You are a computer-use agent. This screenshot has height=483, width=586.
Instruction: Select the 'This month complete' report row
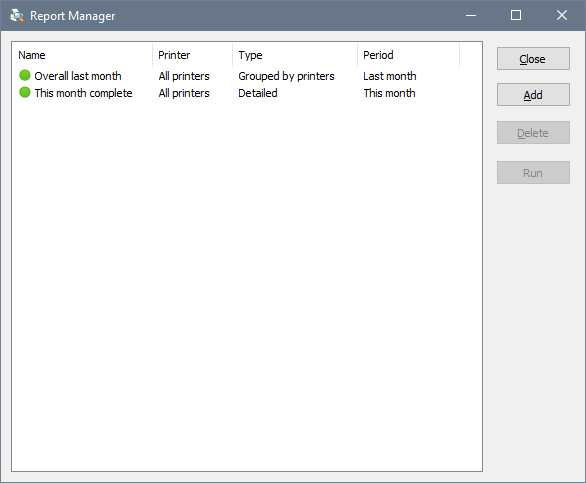(x=236, y=93)
